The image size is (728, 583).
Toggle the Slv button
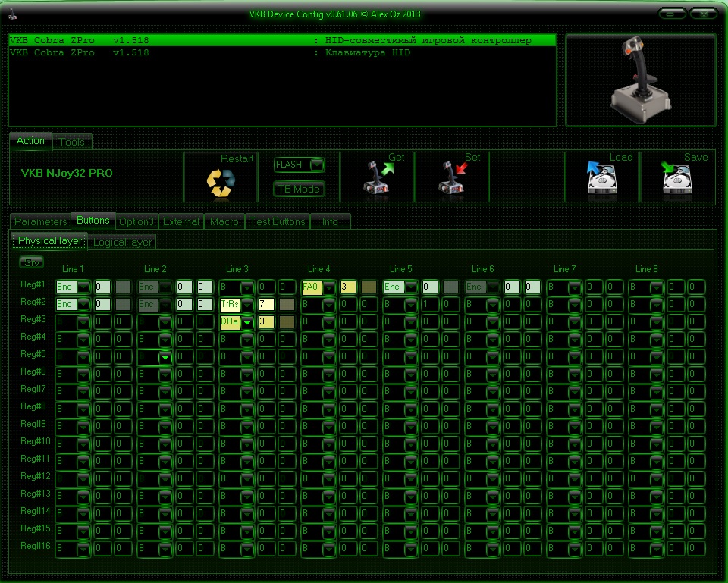coord(32,262)
